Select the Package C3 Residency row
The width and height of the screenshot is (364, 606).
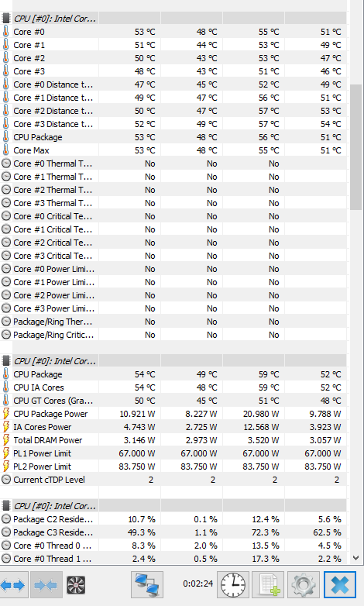click(173, 532)
